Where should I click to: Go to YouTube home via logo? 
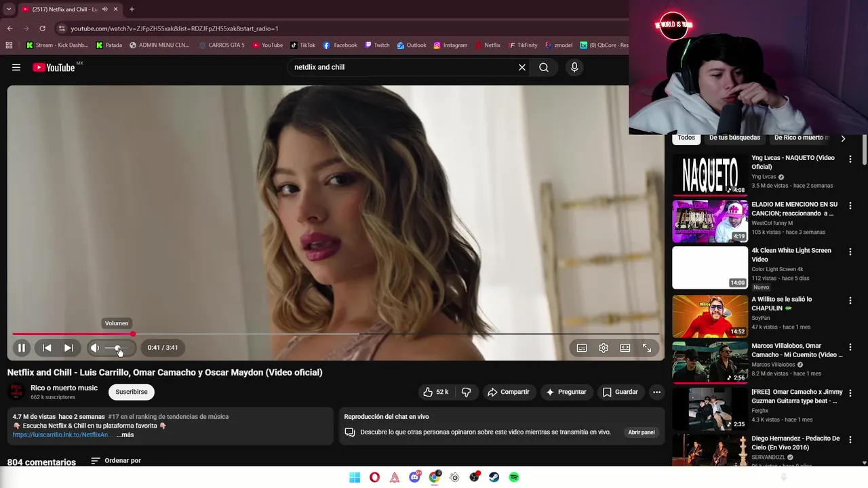[54, 67]
